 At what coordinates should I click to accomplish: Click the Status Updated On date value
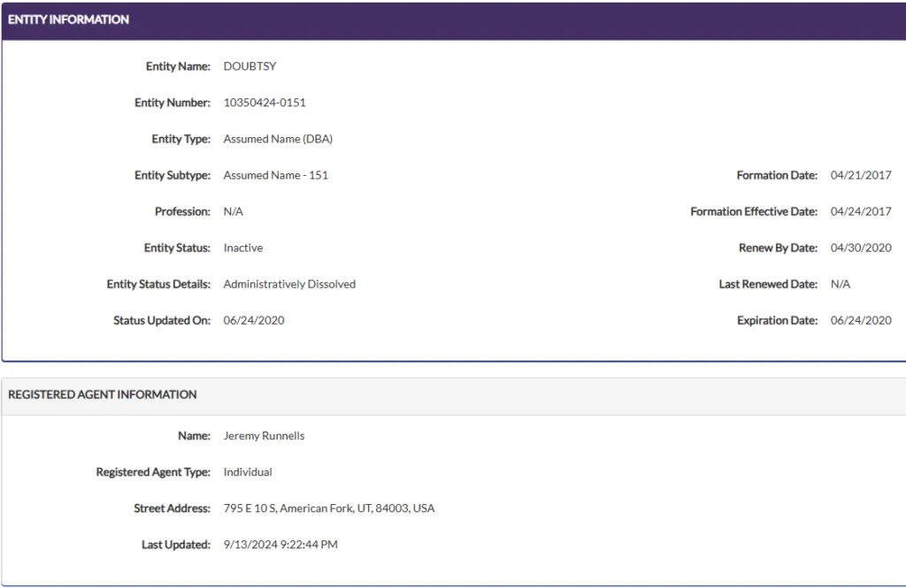[x=254, y=320]
